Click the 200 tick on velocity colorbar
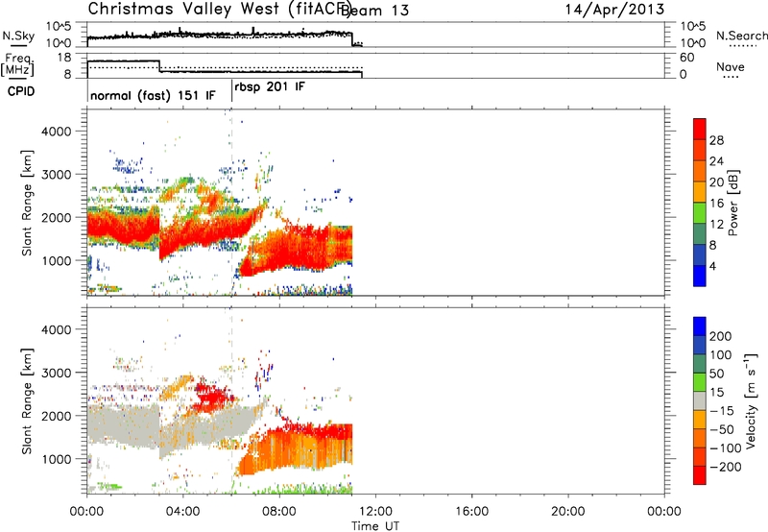 [x=720, y=336]
